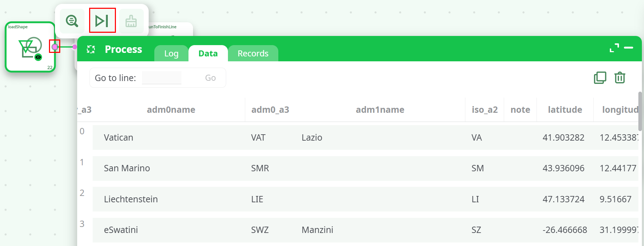Collapse the Process panel with minimize bar
This screenshot has width=644, height=246.
(x=628, y=48)
